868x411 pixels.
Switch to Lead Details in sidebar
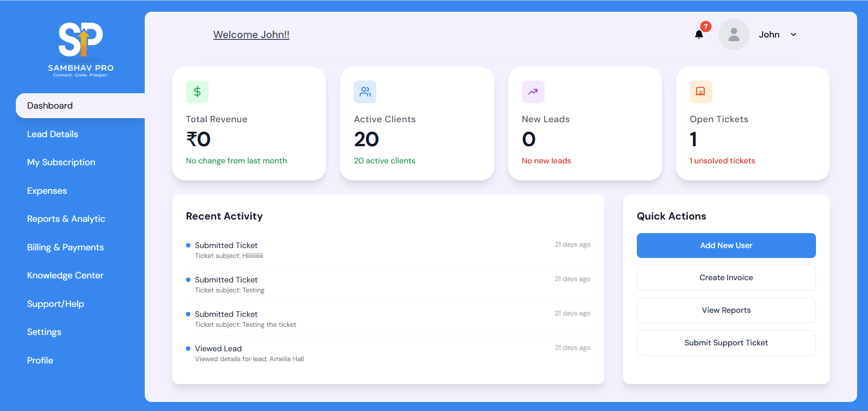[x=52, y=134]
